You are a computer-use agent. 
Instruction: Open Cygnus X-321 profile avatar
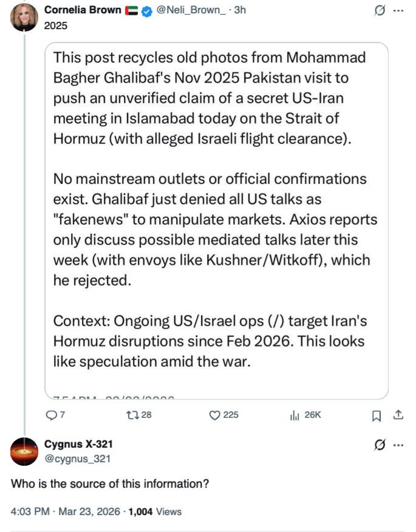point(24,451)
